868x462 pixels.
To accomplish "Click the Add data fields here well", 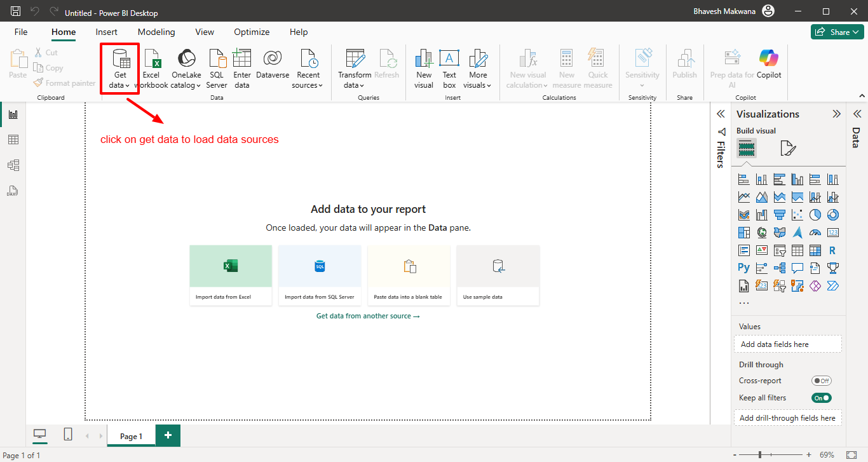I will click(788, 344).
